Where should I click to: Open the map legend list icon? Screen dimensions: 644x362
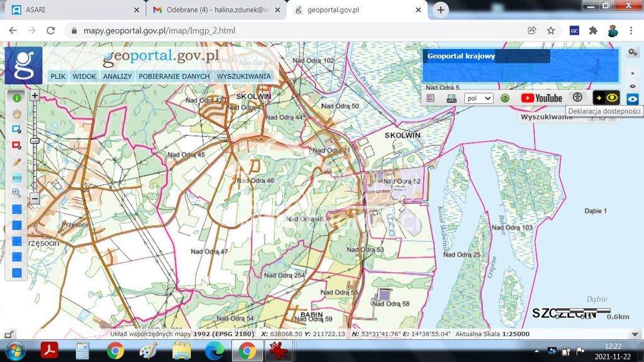click(x=431, y=98)
